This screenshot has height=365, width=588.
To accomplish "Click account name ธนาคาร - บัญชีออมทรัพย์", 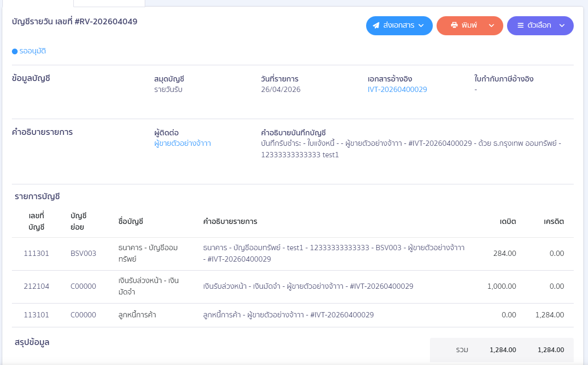I will [x=148, y=253].
